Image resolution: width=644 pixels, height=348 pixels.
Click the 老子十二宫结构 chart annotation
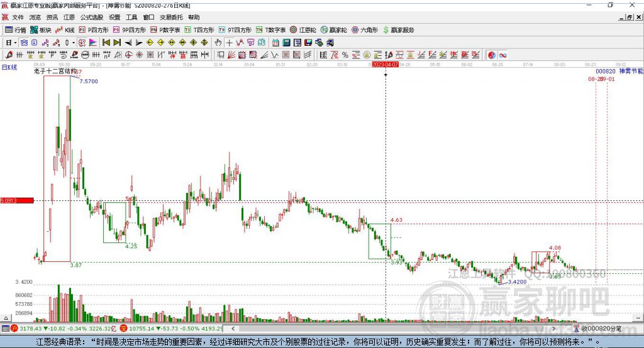pyautogui.click(x=55, y=72)
